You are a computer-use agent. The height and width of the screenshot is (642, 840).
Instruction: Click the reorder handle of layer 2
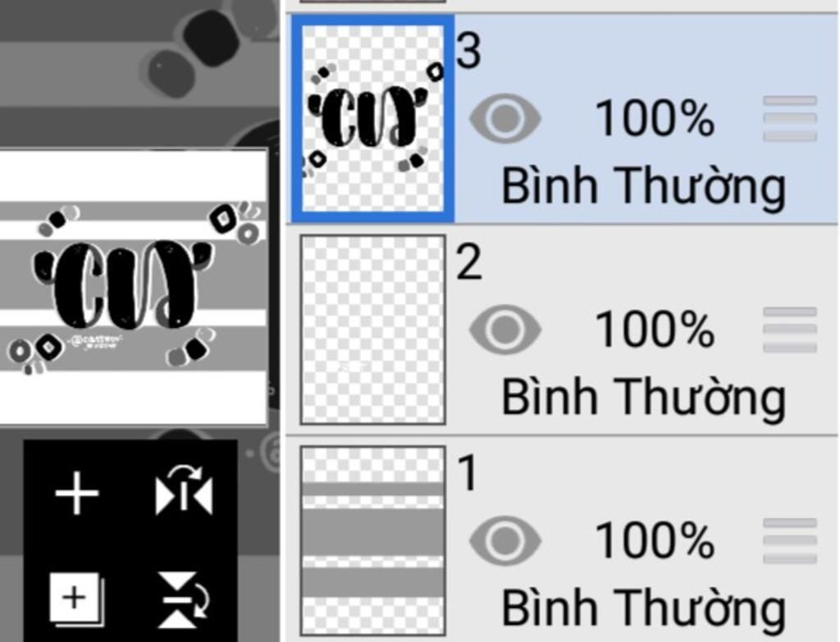[790, 330]
